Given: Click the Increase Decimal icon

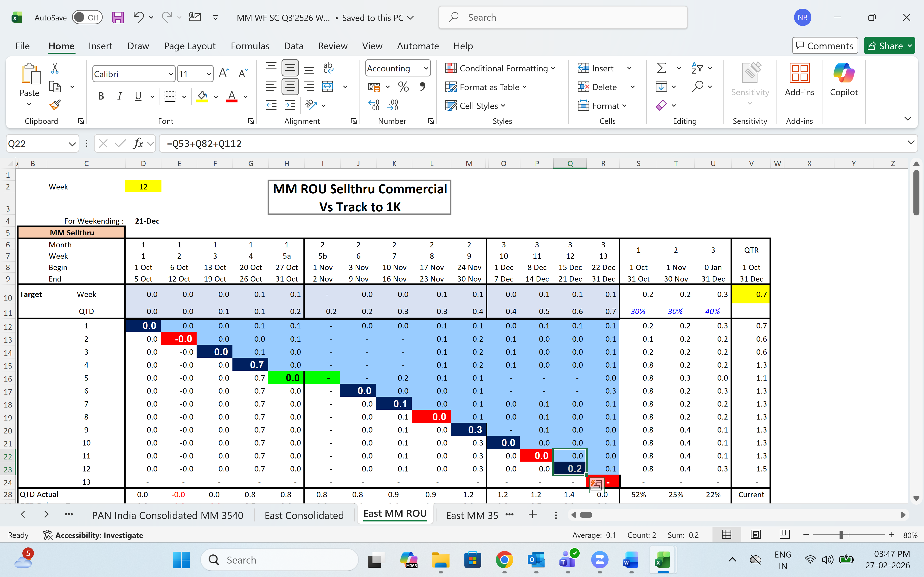Looking at the screenshot, I should point(374,105).
